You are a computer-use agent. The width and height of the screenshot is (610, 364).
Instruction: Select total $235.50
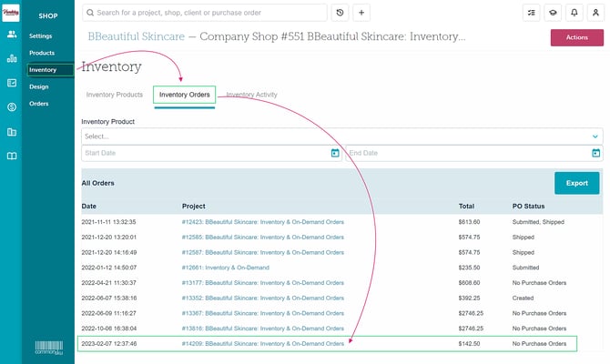pyautogui.click(x=469, y=268)
